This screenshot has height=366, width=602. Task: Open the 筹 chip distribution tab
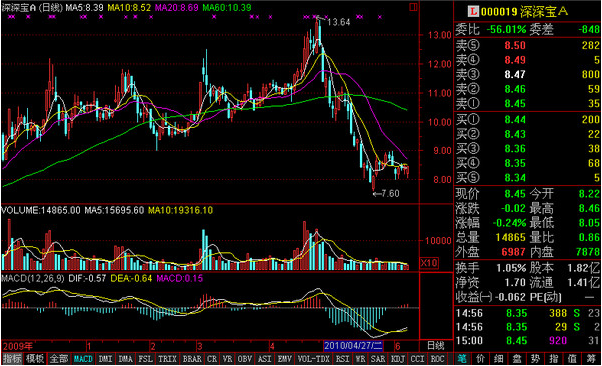pos(591,359)
